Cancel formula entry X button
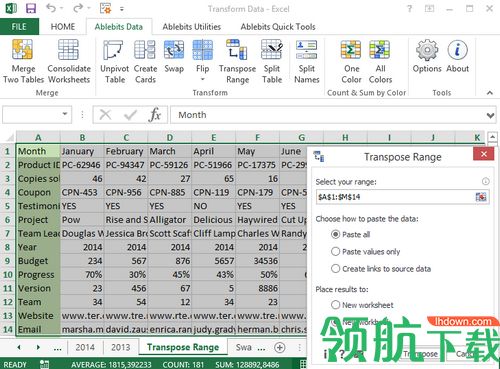Viewport: 500px width, 369px height. click(105, 115)
